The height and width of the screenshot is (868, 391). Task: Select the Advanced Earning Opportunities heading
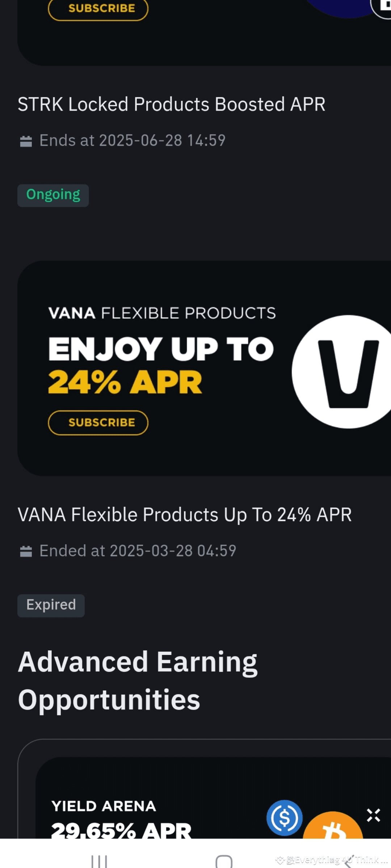coord(138,680)
